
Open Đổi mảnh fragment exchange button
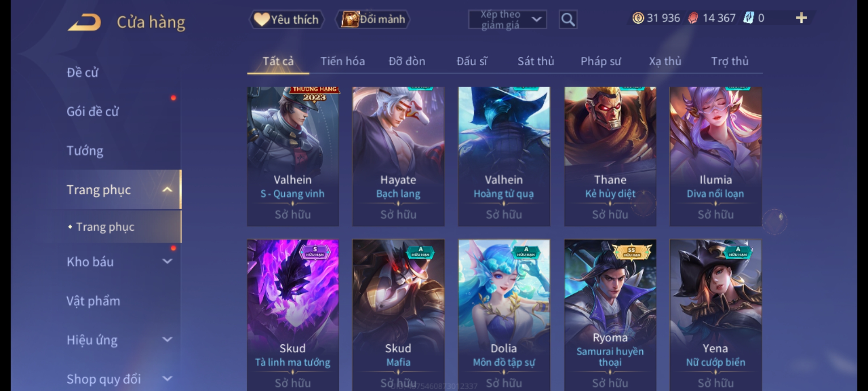pos(373,20)
